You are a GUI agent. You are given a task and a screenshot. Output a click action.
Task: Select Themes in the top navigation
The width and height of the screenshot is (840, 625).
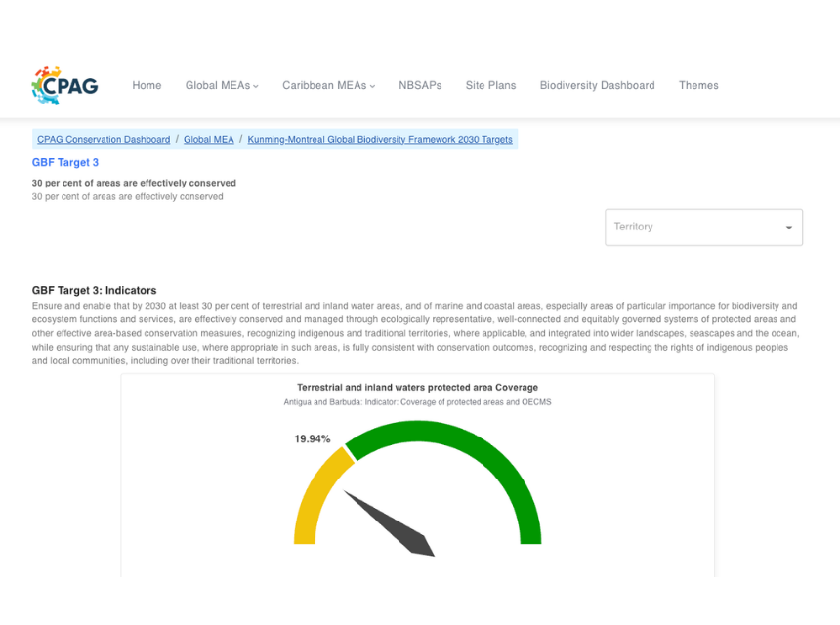click(698, 85)
